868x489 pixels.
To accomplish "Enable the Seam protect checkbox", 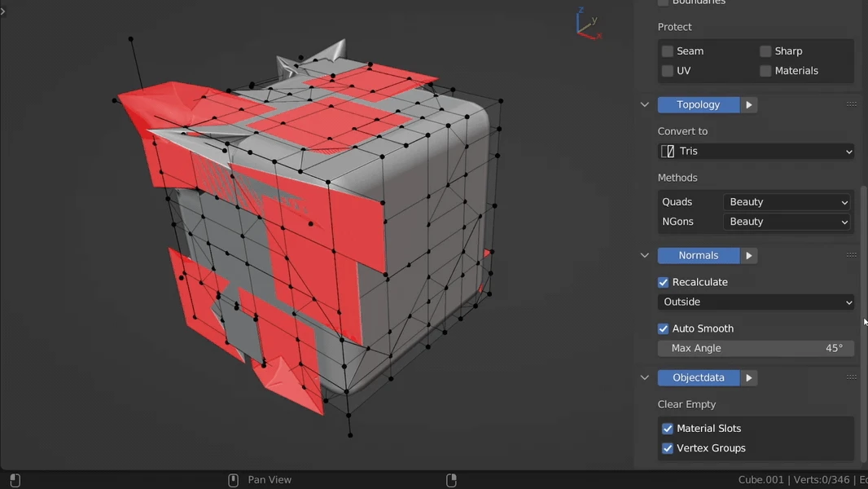I will pos(669,51).
